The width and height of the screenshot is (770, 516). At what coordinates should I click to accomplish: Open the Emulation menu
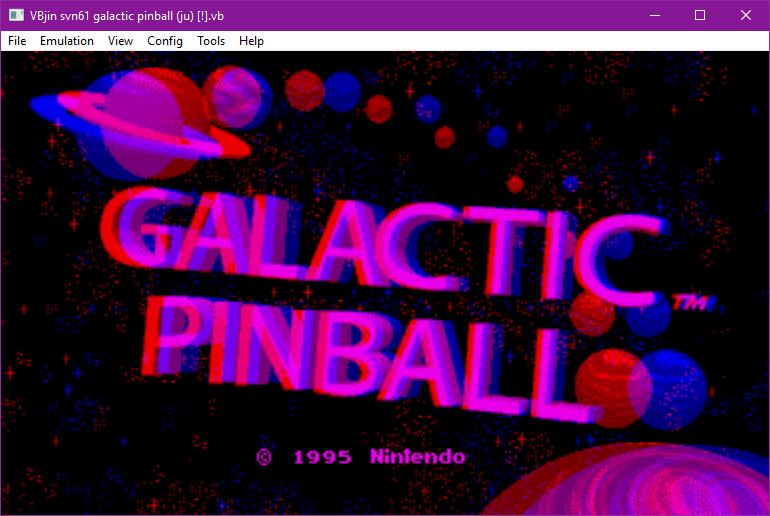click(67, 41)
